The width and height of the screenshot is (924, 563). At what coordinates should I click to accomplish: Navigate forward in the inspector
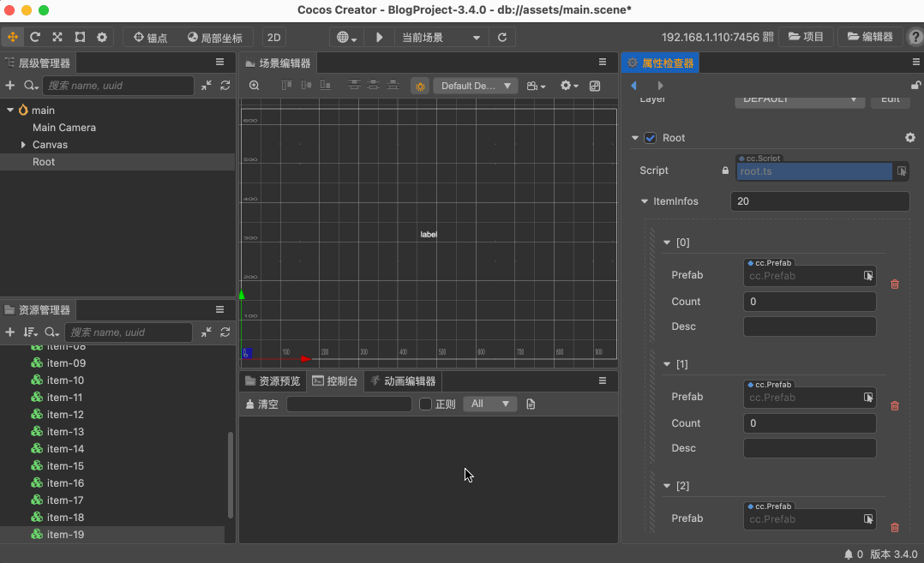(660, 86)
